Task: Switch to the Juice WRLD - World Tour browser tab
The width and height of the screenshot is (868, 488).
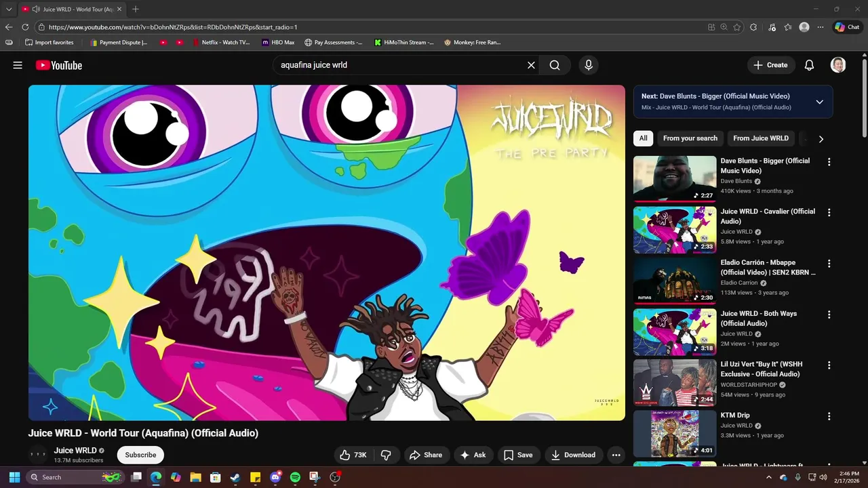Action: (x=71, y=9)
